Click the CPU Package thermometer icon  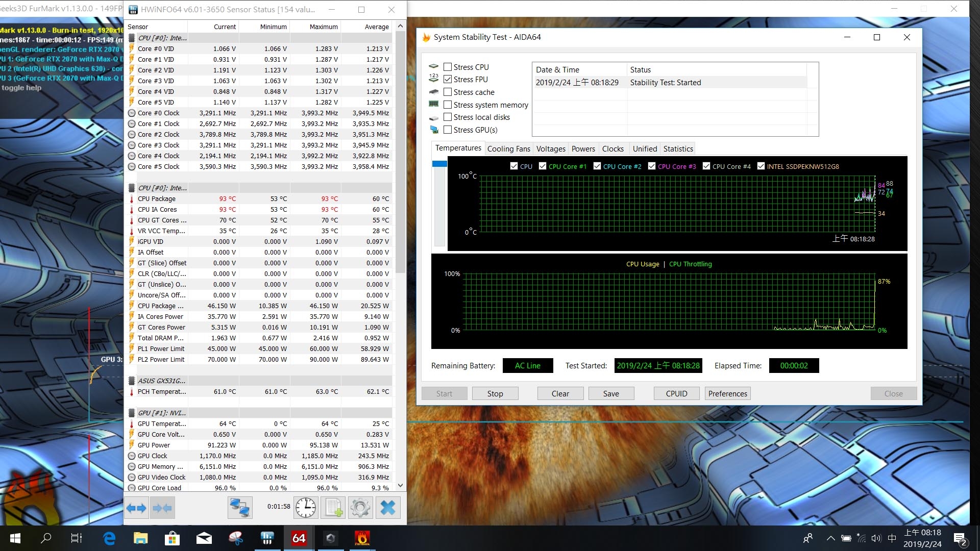point(131,199)
